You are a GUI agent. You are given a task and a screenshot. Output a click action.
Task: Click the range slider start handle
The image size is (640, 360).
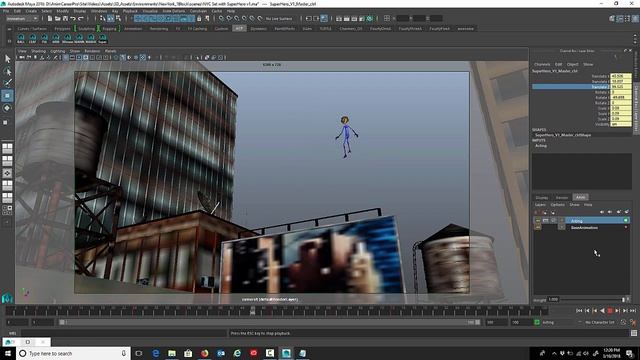pyautogui.click(x=62, y=322)
